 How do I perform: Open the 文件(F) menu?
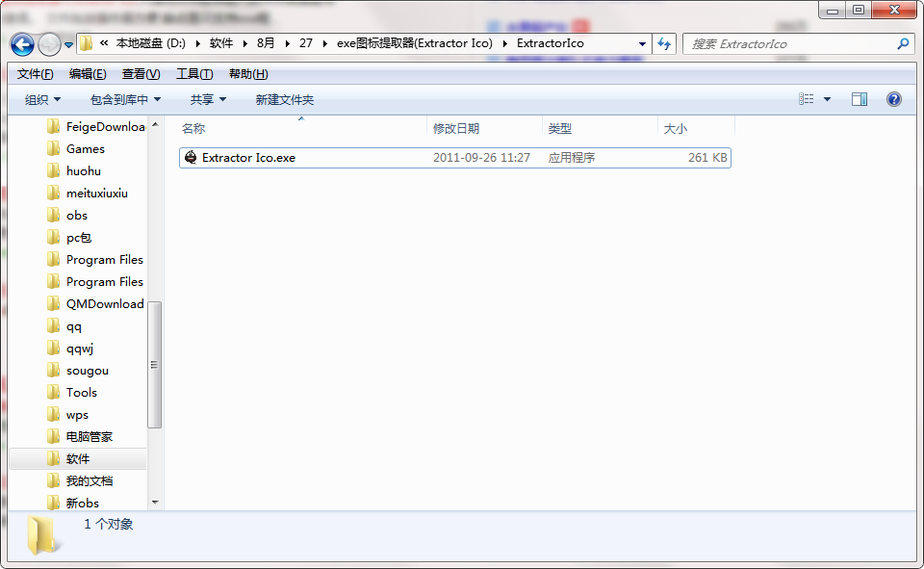pos(36,74)
